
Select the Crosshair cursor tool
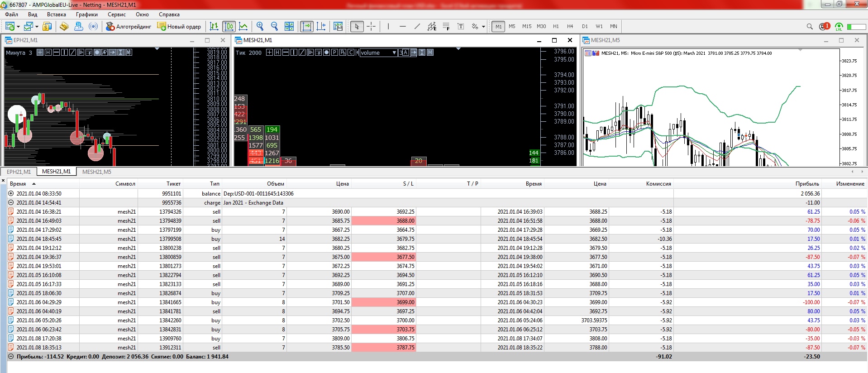pos(371,26)
